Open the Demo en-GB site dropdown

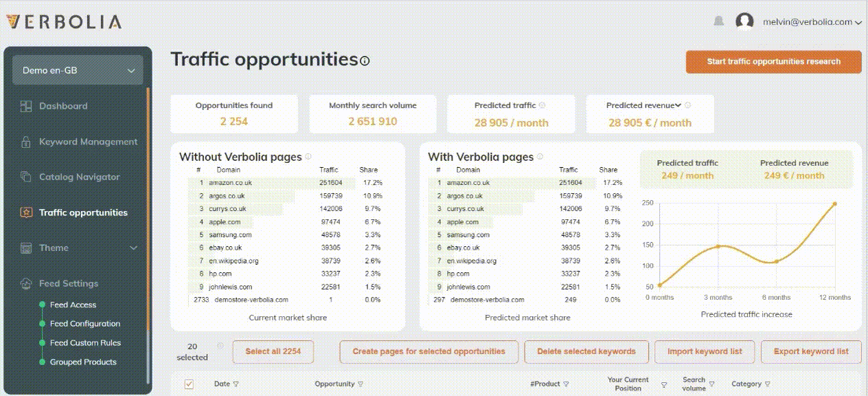pyautogui.click(x=78, y=70)
